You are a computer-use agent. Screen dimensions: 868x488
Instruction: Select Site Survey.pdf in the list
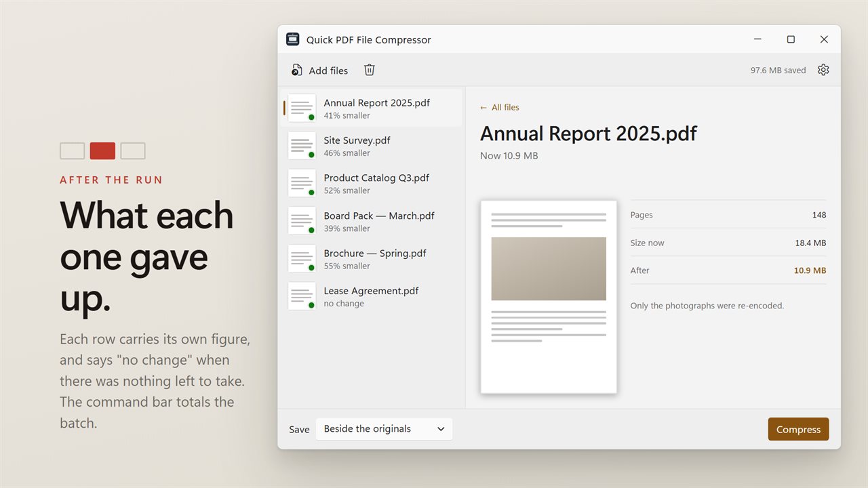[x=372, y=146]
